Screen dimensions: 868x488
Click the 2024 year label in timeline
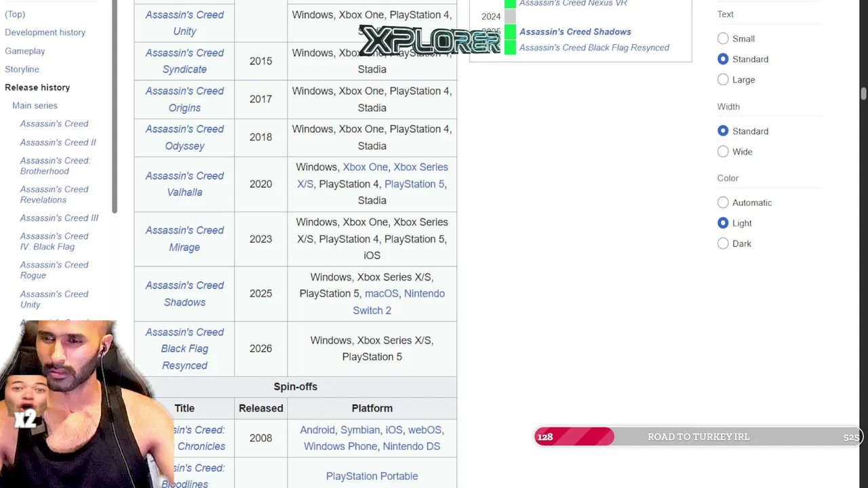491,16
